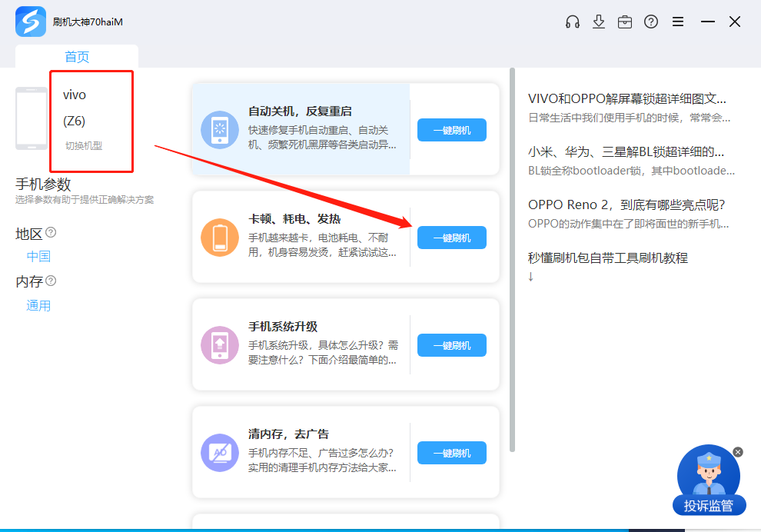Click description 日常生活中我们使用手机的时候
The image size is (761, 532).
click(x=629, y=118)
